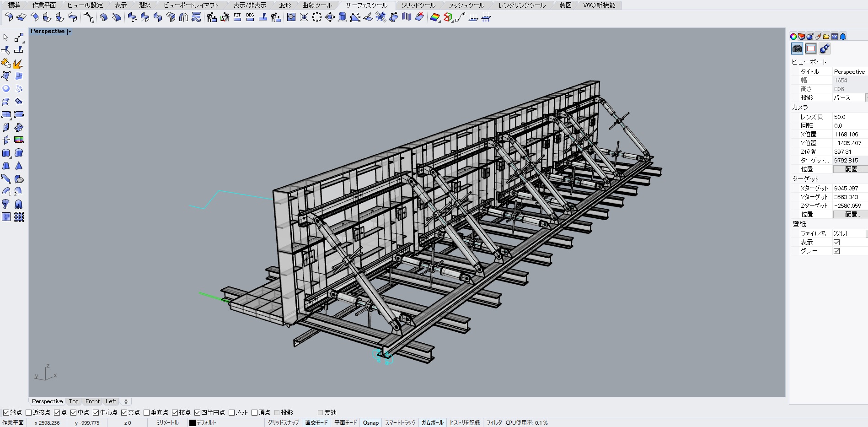Open the yellow folder panel tab icon
The width and height of the screenshot is (868, 427).
[x=826, y=37]
